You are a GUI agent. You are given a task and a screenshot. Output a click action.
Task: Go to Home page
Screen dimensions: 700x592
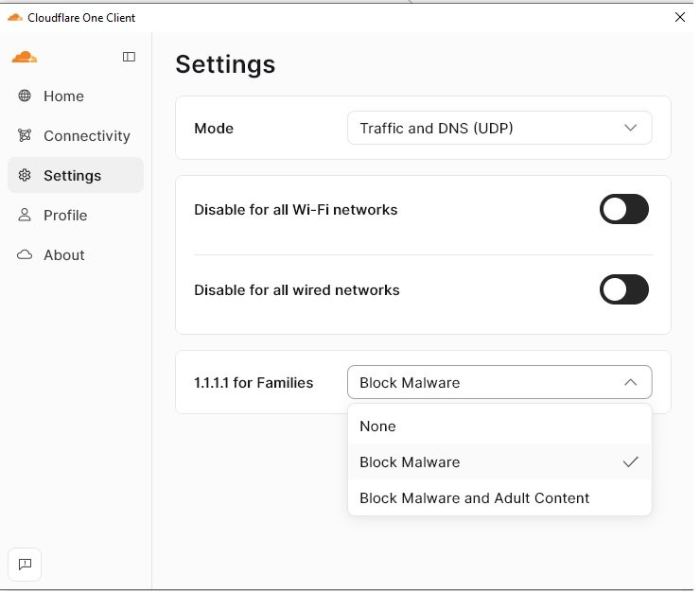[x=76, y=96]
